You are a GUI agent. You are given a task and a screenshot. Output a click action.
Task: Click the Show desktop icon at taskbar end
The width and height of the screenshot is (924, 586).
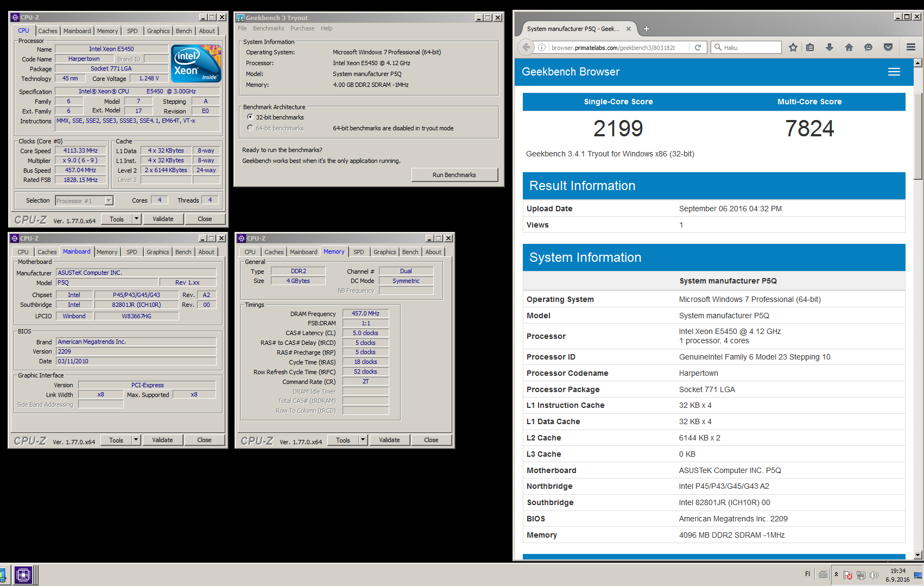pos(919,575)
